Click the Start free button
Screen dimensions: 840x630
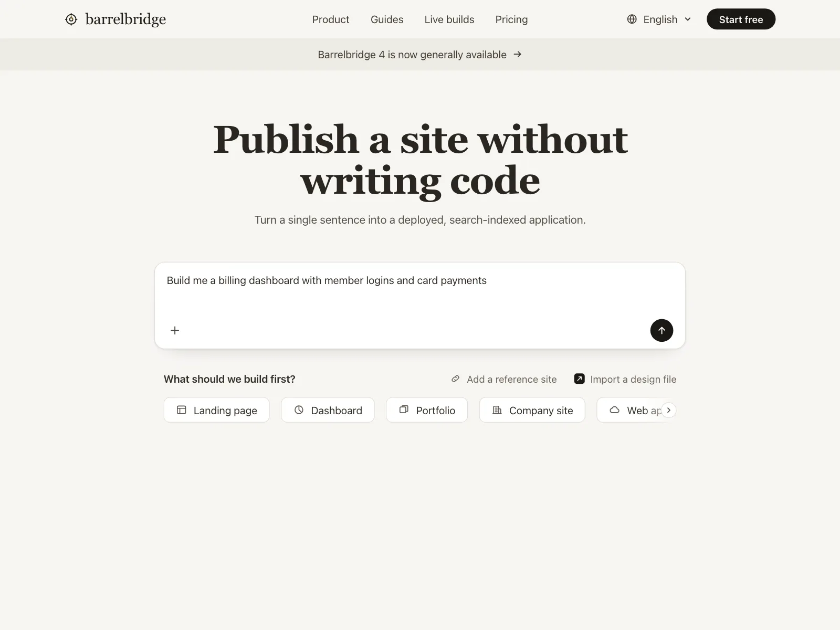pyautogui.click(x=741, y=19)
